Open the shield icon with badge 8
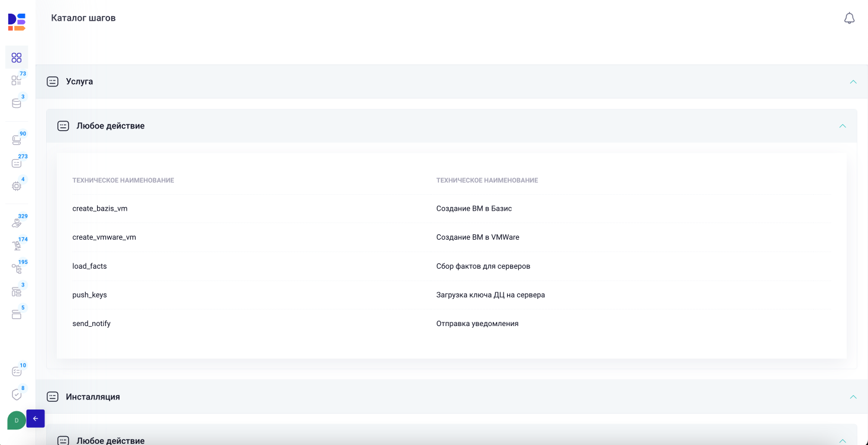 pyautogui.click(x=17, y=395)
